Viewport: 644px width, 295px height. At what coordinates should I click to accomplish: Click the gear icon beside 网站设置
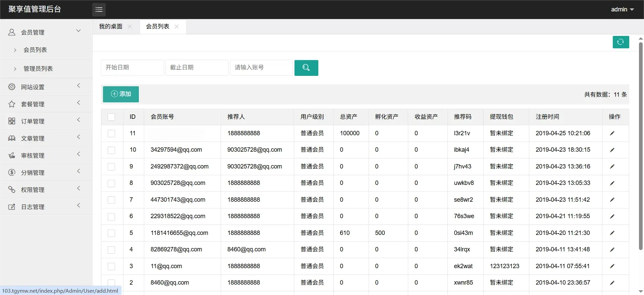(x=12, y=87)
